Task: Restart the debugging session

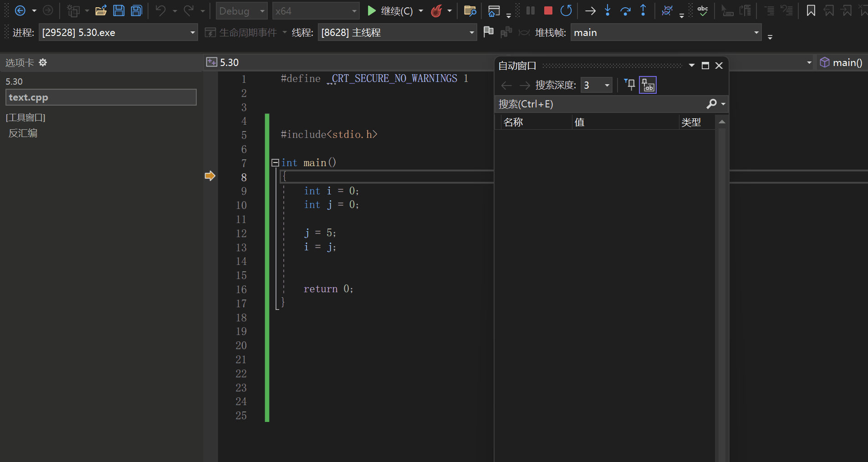Action: 566,10
